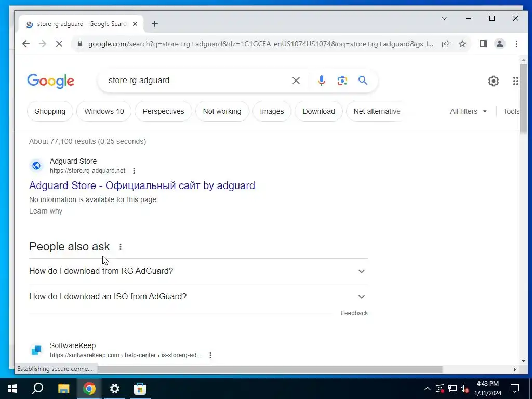Select the Shopping filter chip
The image size is (532, 399).
point(50,111)
